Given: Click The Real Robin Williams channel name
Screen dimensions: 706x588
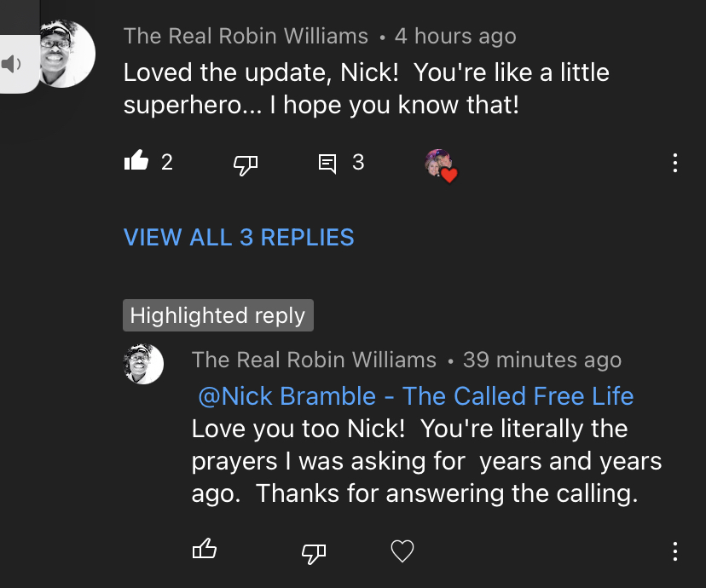Looking at the screenshot, I should pyautogui.click(x=246, y=36).
